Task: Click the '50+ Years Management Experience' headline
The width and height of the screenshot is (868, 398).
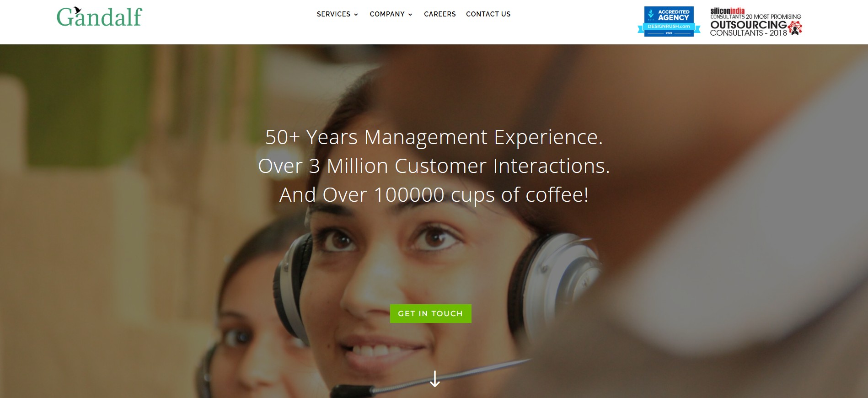Action: pos(434,137)
